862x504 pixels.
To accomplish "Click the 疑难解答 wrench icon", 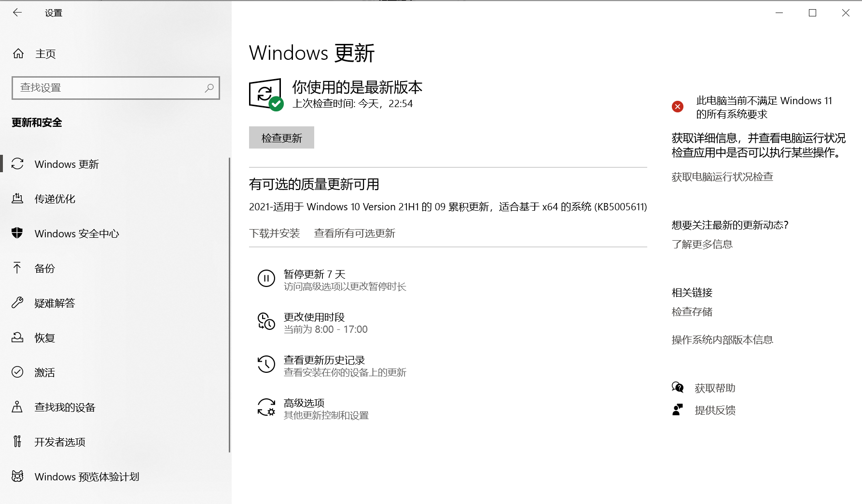I will (17, 303).
